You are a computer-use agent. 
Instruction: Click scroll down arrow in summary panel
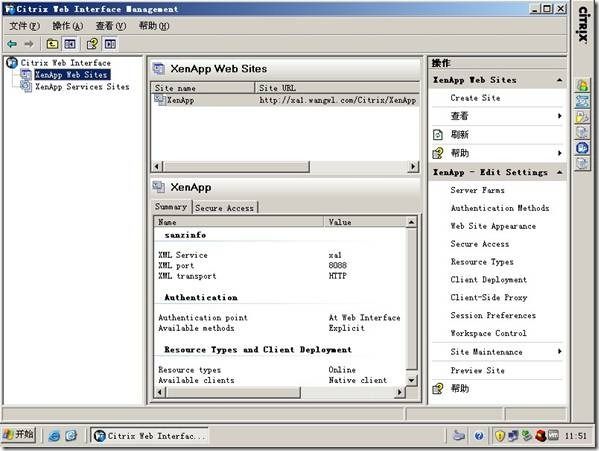pyautogui.click(x=411, y=380)
